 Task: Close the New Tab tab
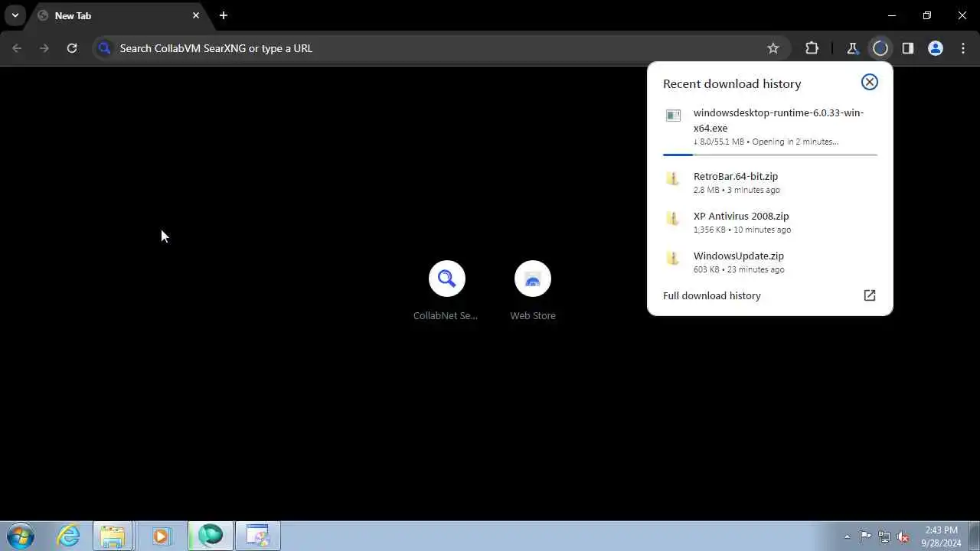point(196,15)
